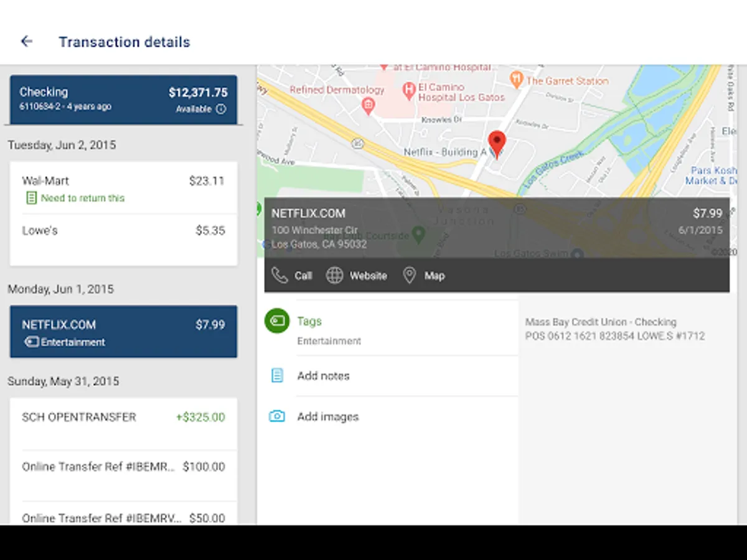Tap the Add images camera icon
This screenshot has height=560, width=747.
click(277, 416)
